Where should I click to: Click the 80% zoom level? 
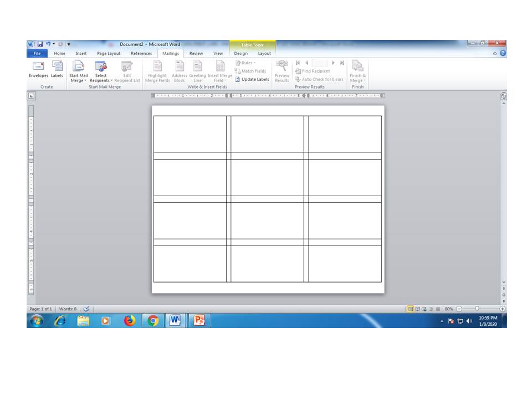pos(448,309)
